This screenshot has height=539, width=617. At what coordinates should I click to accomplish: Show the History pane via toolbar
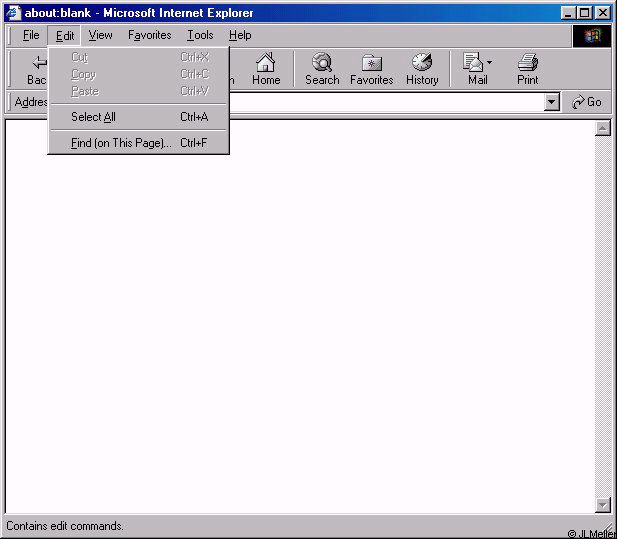pos(422,68)
